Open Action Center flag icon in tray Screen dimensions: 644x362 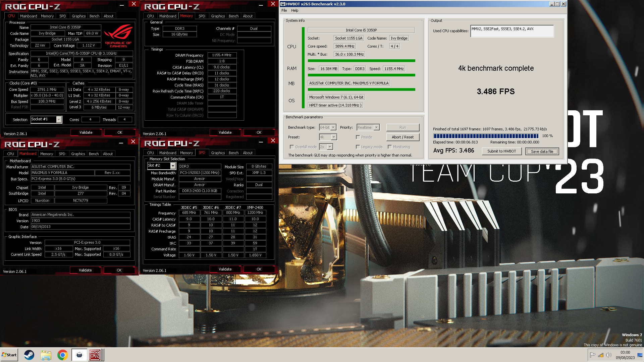pos(592,355)
